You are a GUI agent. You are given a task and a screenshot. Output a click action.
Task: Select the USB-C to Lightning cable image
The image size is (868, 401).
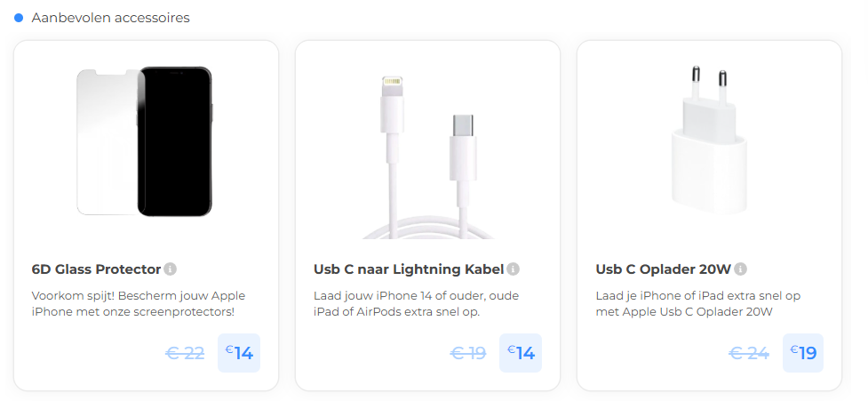tap(428, 157)
